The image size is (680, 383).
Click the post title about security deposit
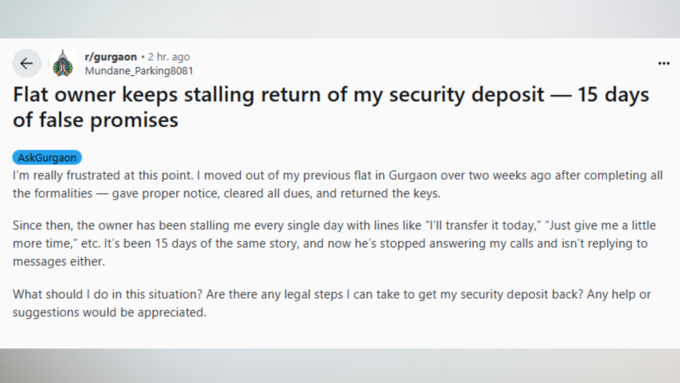(331, 107)
